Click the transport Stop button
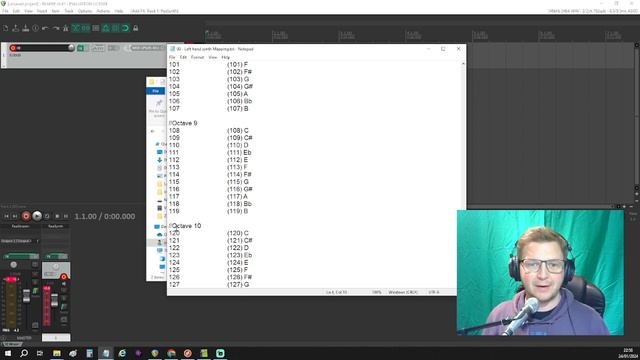This screenshot has width=640, height=360. click(x=57, y=216)
